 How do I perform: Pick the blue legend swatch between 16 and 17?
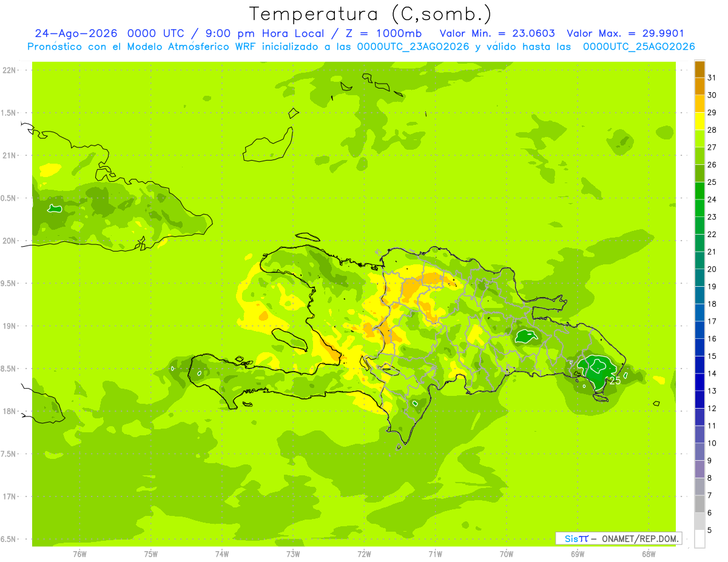click(699, 330)
